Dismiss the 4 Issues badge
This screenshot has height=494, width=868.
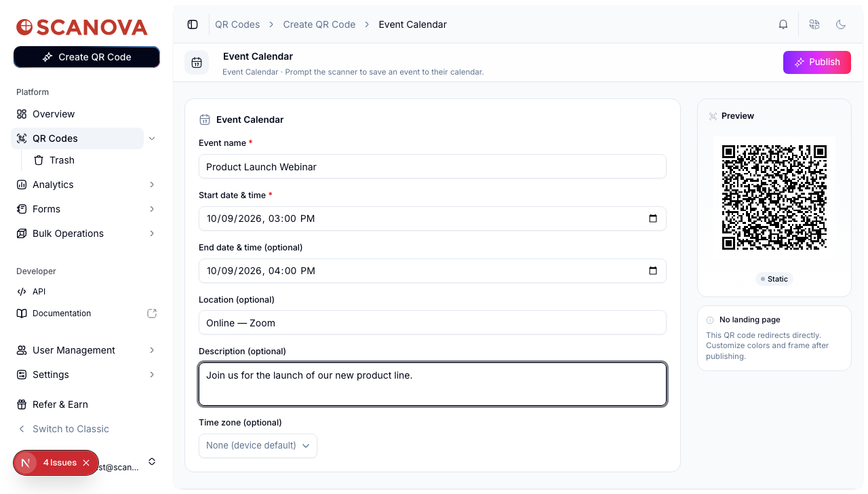coord(86,463)
